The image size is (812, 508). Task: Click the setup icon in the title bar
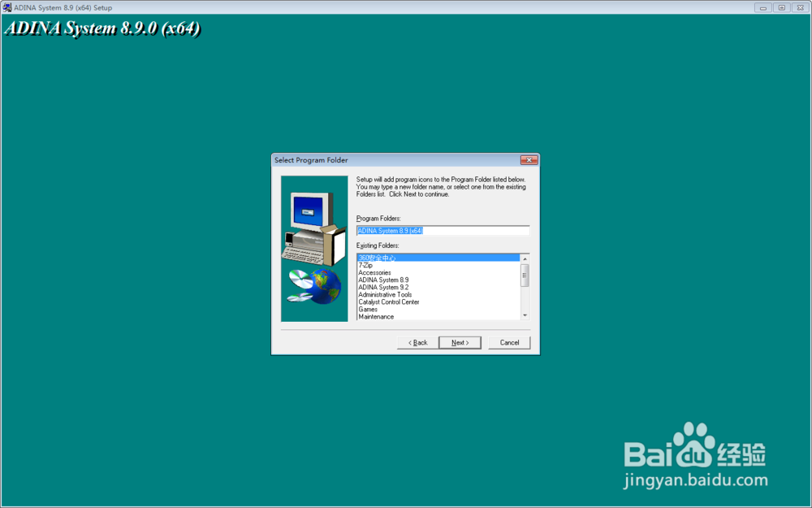(x=6, y=7)
